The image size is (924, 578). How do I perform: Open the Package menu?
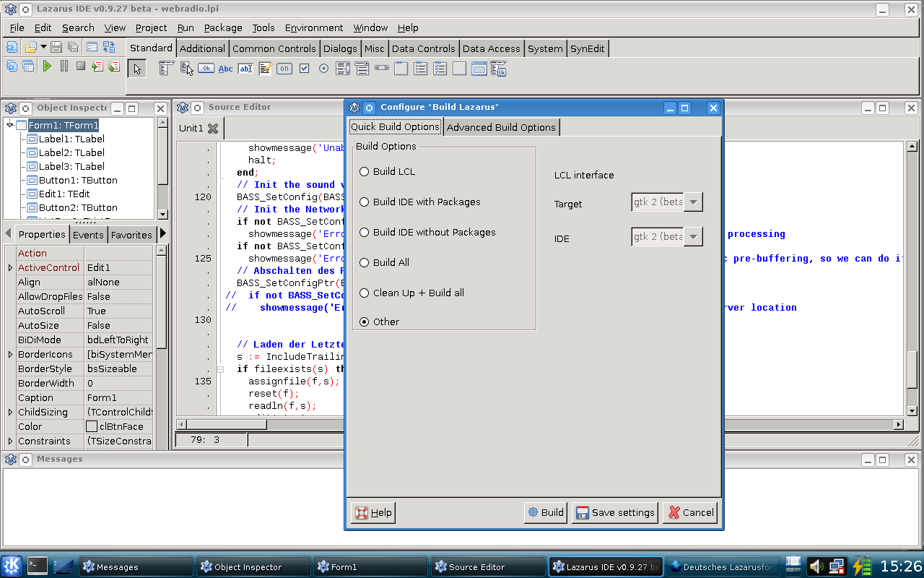222,27
